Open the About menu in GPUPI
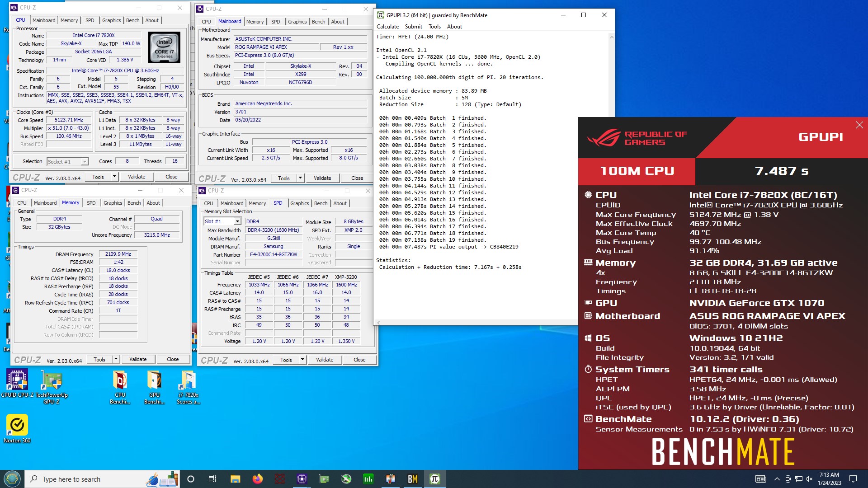Image resolution: width=868 pixels, height=488 pixels. pyautogui.click(x=454, y=27)
